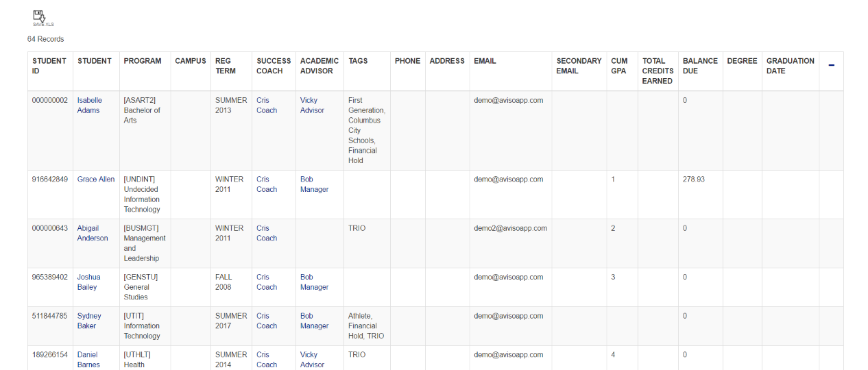Click the Athlete, Financial Hold, TRIO tags cell
Screen dimensions: 868x370
pos(366,326)
